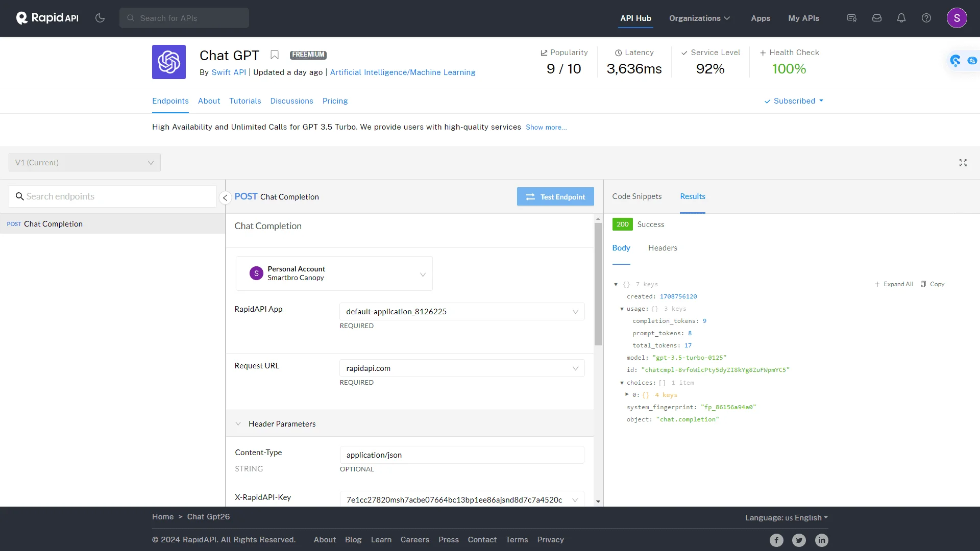Go to Apps
Viewport: 980px width, 551px height.
[x=761, y=18]
